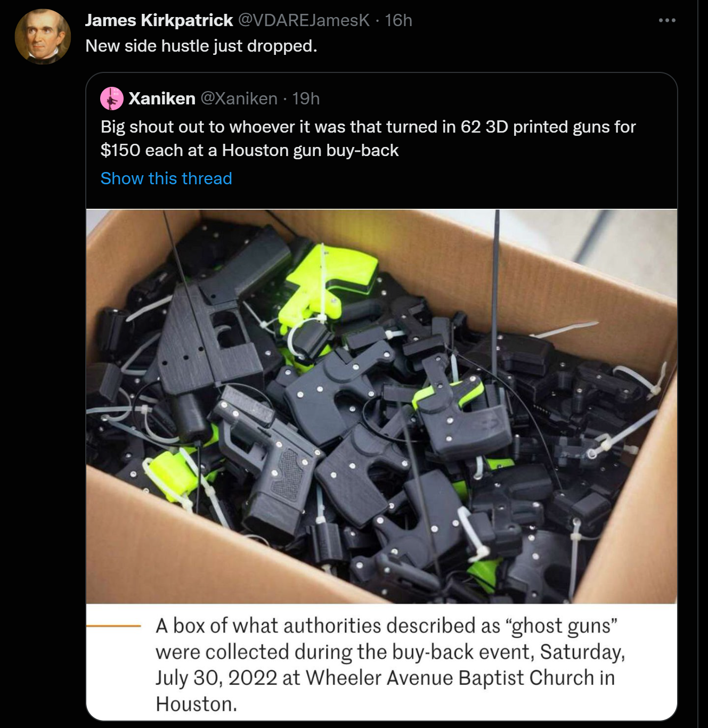Open the tweet's more options menu
The width and height of the screenshot is (708, 728).
(666, 20)
